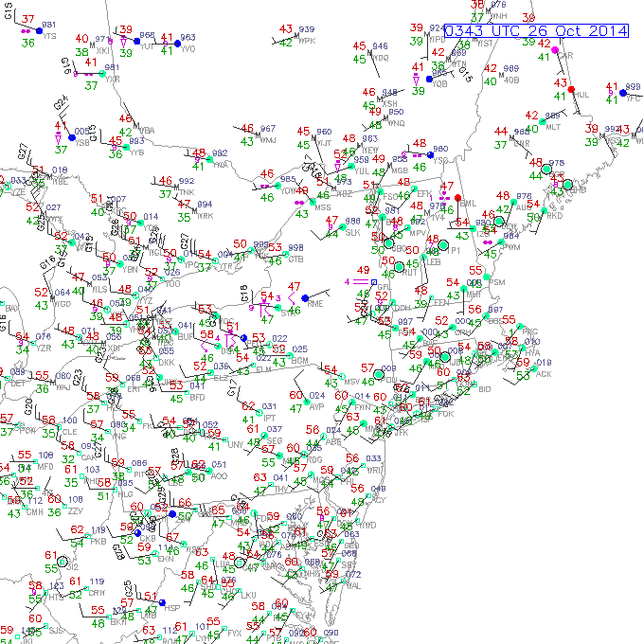Click the RDG station label
Viewport: 644px width, 644px height.
pos(314,459)
